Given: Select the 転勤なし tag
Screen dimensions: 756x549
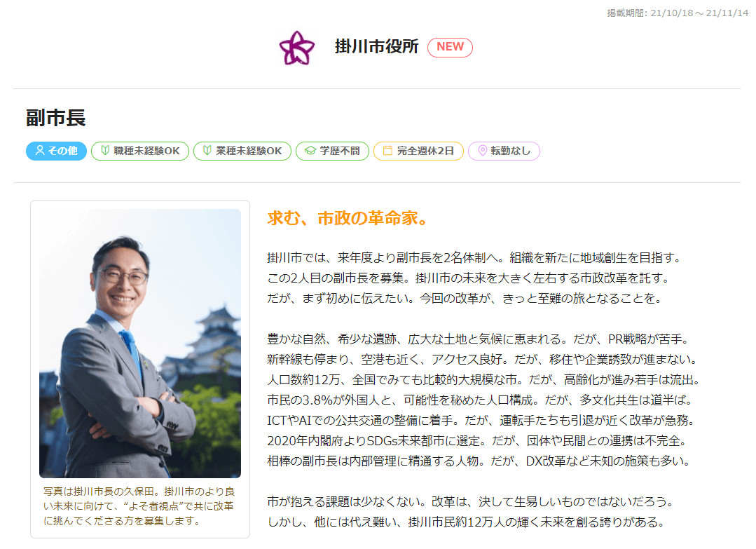Looking at the screenshot, I should pyautogui.click(x=504, y=151).
